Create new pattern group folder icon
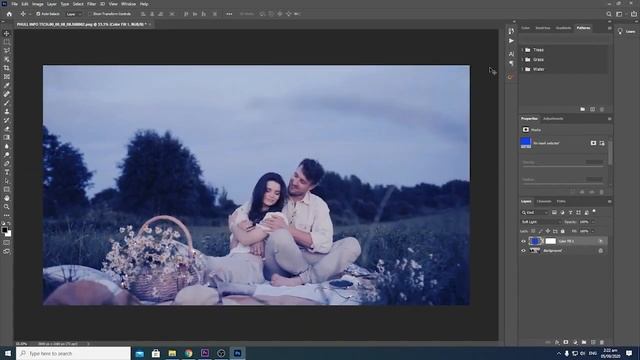The height and width of the screenshot is (360, 640). click(x=582, y=109)
